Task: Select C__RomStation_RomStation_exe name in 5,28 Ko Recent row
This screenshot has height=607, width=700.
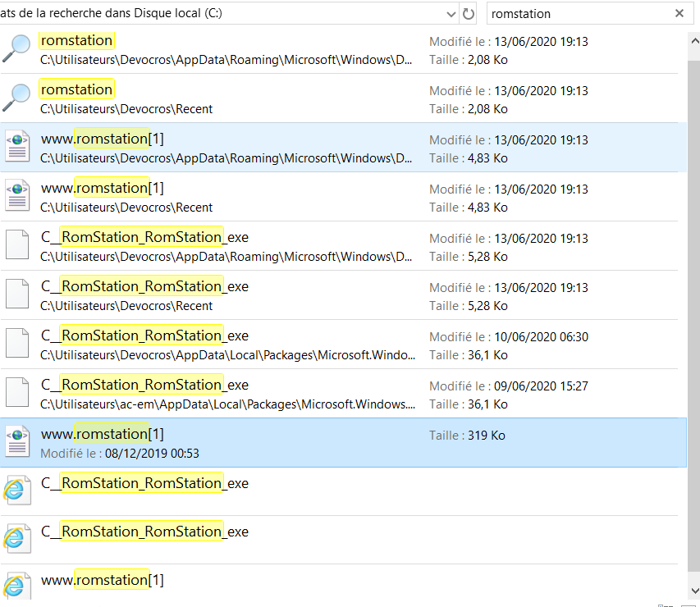Action: pos(144,286)
